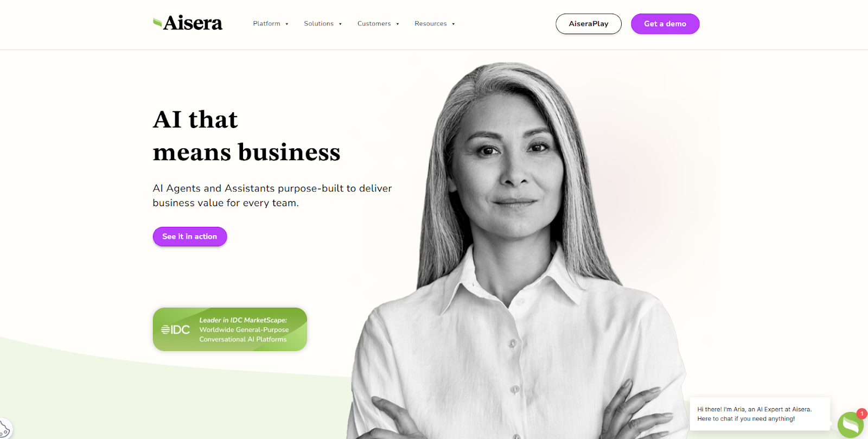The height and width of the screenshot is (439, 868).
Task: Click red notification badge on chat bubble
Action: coord(861,413)
